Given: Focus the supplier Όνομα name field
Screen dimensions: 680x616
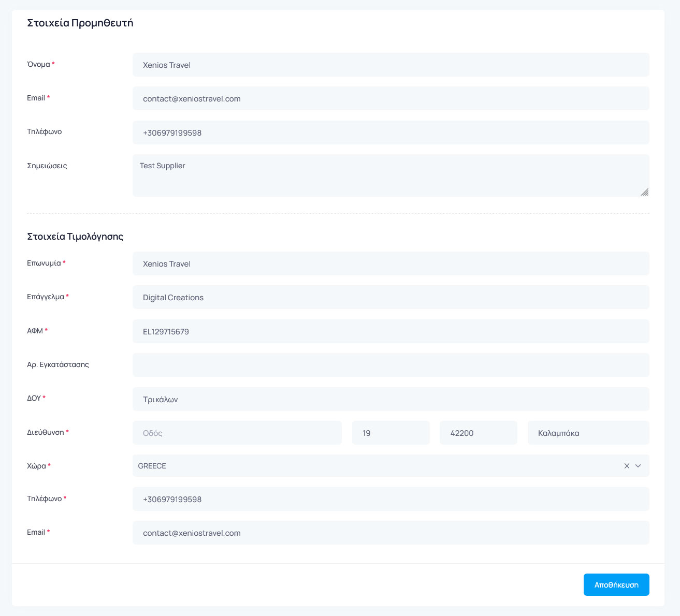Looking at the screenshot, I should [x=390, y=65].
